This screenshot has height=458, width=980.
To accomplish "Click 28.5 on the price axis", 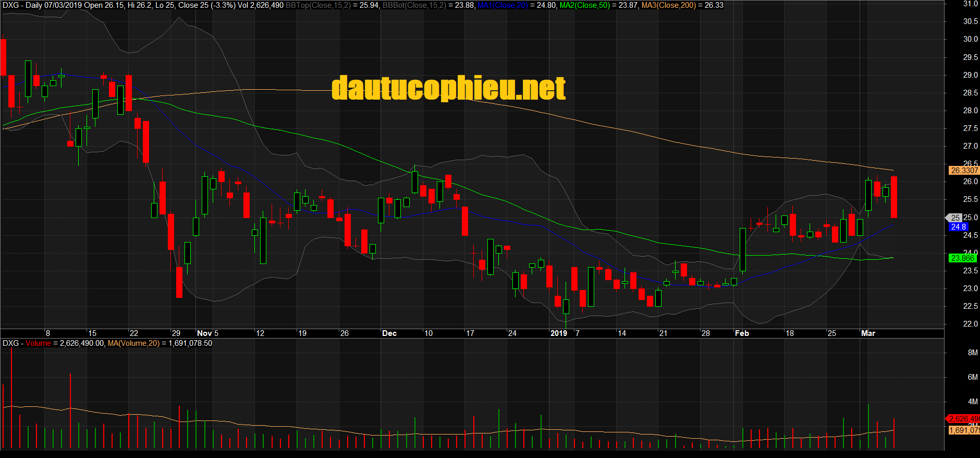I will [x=970, y=93].
